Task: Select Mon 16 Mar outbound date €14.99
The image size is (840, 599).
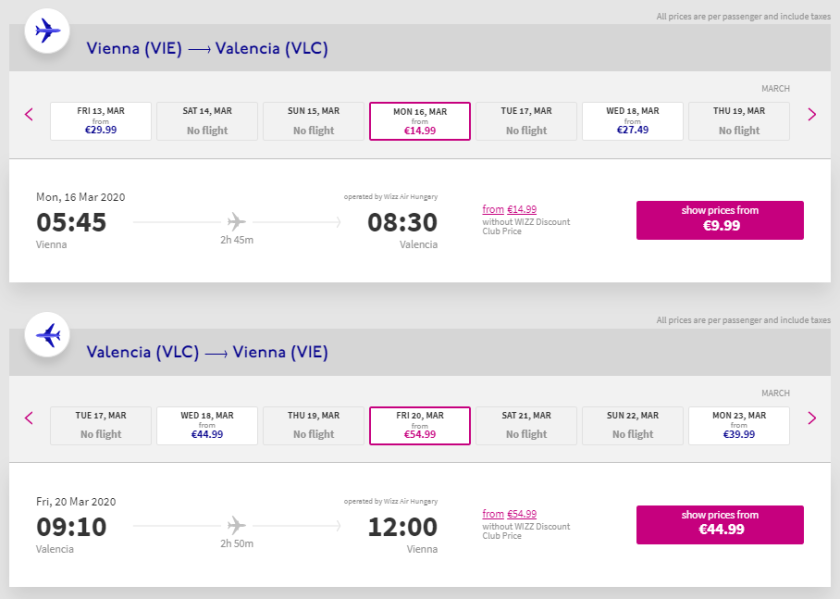Action: [420, 121]
